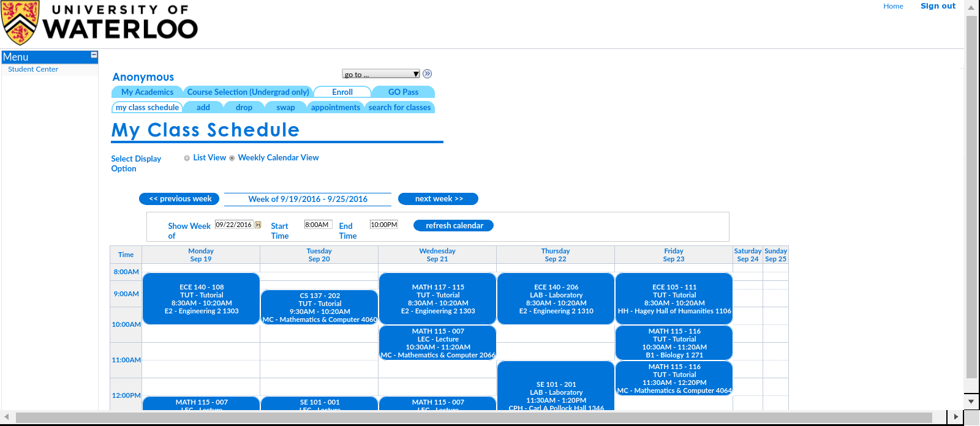Click the Sign out link
Screen dimensions: 980x426
coord(938,6)
